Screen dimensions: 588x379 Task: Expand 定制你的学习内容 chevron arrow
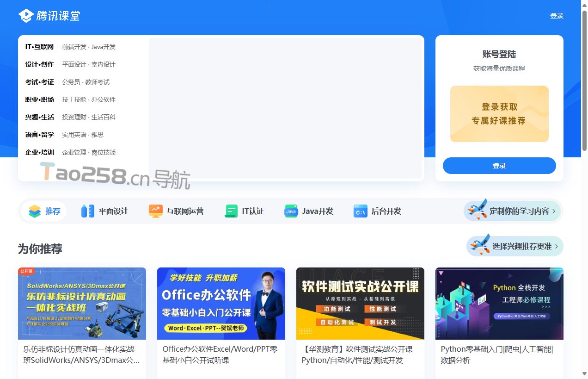click(554, 211)
